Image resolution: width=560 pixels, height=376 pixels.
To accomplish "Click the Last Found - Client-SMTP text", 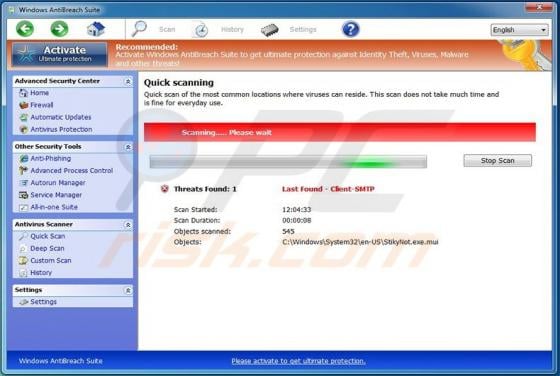I will (x=328, y=189).
